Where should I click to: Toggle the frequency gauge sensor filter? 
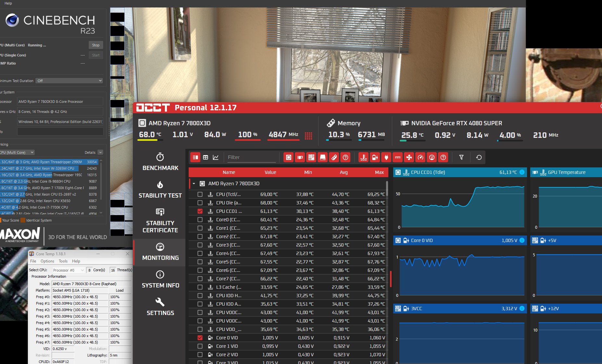point(420,157)
